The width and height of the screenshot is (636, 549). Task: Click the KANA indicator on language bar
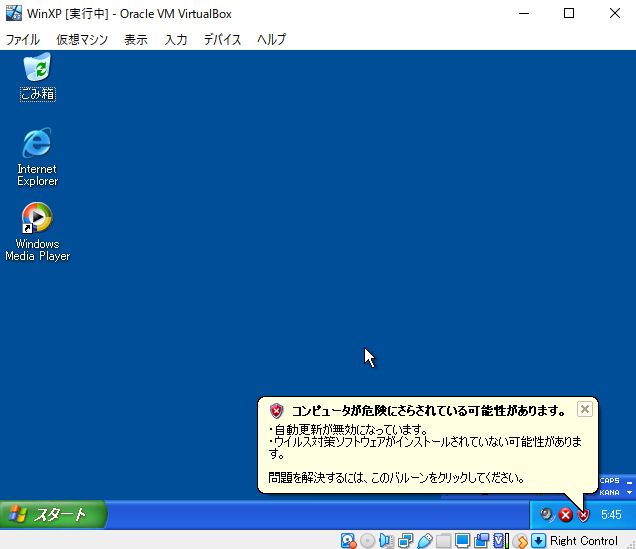(610, 493)
